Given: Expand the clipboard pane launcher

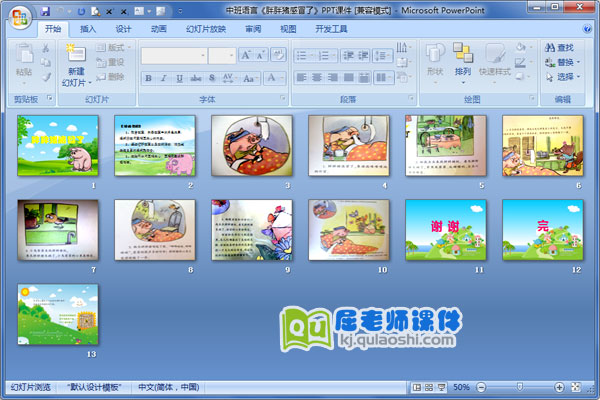Looking at the screenshot, I should coord(50,98).
